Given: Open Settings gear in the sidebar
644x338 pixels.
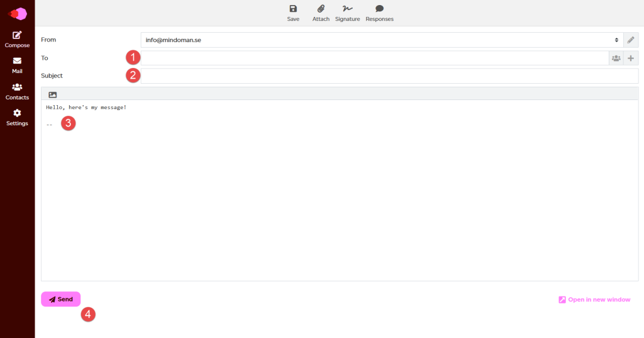Looking at the screenshot, I should click(17, 118).
